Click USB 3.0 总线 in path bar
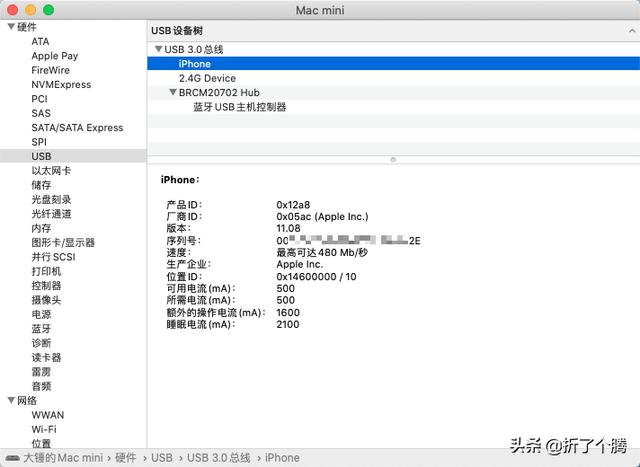Image resolution: width=640 pixels, height=467 pixels. tap(218, 458)
